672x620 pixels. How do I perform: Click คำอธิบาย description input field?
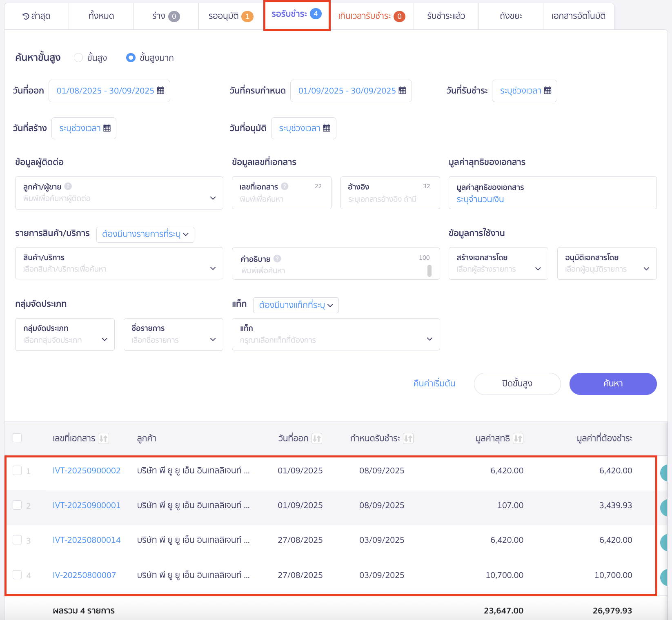(336, 263)
